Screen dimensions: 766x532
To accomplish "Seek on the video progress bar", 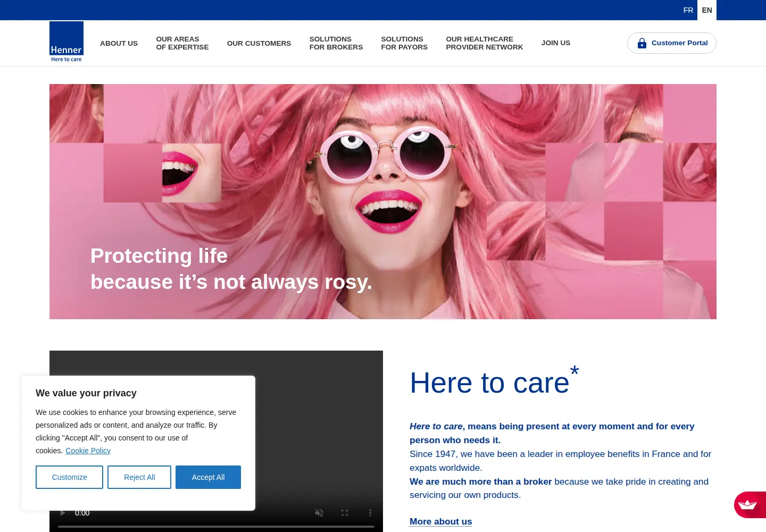I will pos(216,527).
